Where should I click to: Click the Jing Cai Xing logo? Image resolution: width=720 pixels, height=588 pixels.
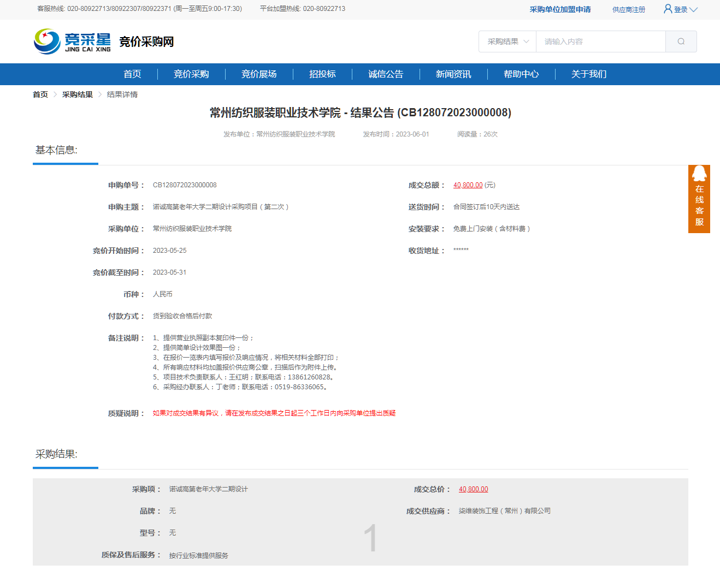[x=72, y=41]
